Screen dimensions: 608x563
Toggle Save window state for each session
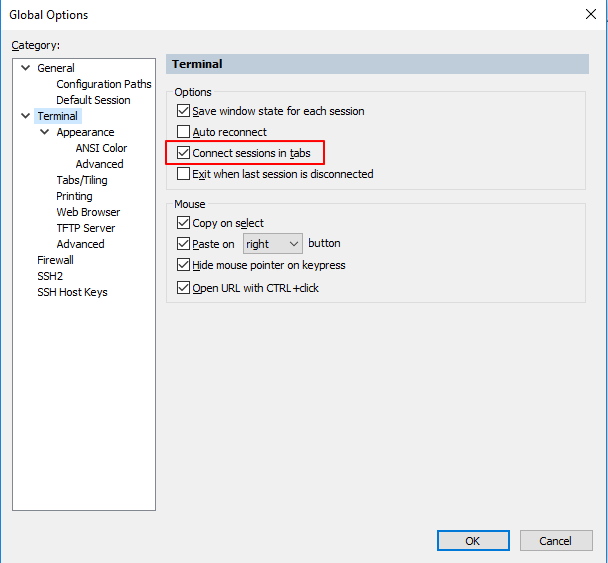tap(183, 111)
